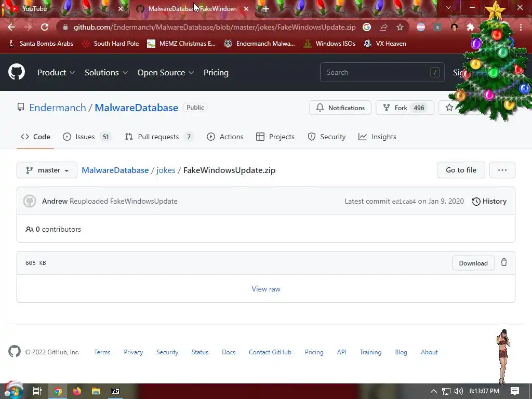This screenshot has width=532, height=399.
Task: Open Firefox from the taskbar
Action: click(77, 391)
